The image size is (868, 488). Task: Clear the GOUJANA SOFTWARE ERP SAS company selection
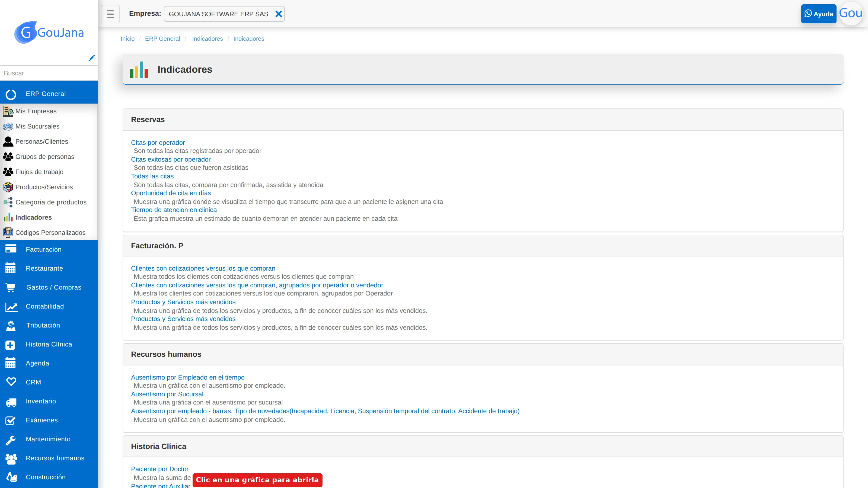(279, 14)
